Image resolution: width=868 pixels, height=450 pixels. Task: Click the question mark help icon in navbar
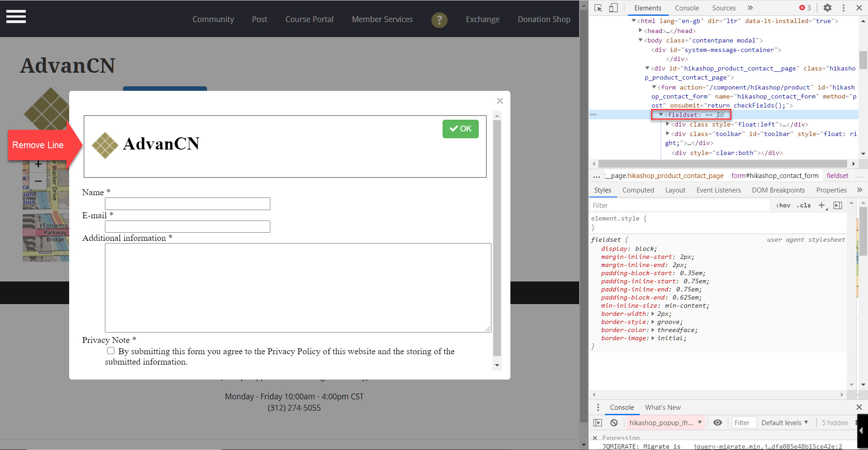(x=439, y=19)
